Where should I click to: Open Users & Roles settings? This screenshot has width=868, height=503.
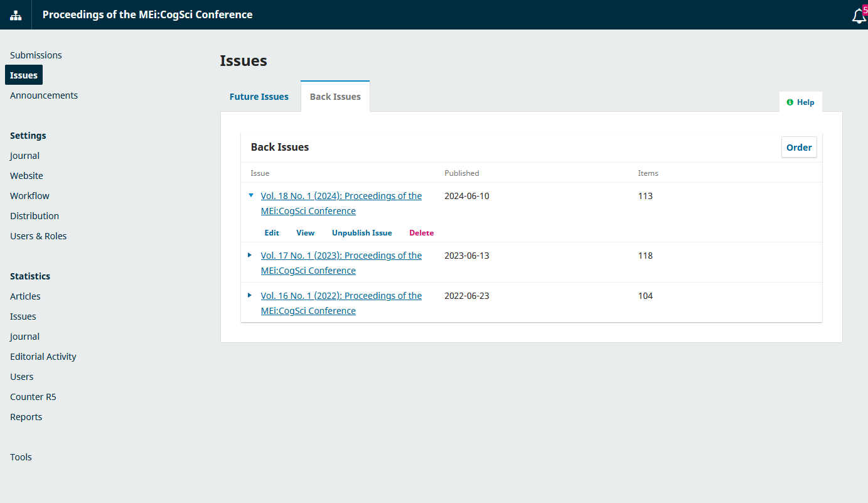pos(38,236)
